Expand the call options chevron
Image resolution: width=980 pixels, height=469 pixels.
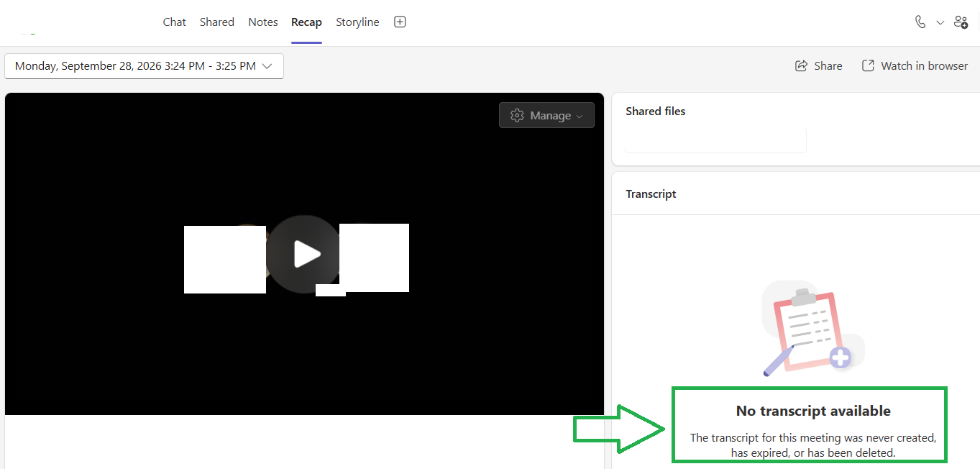pos(940,22)
